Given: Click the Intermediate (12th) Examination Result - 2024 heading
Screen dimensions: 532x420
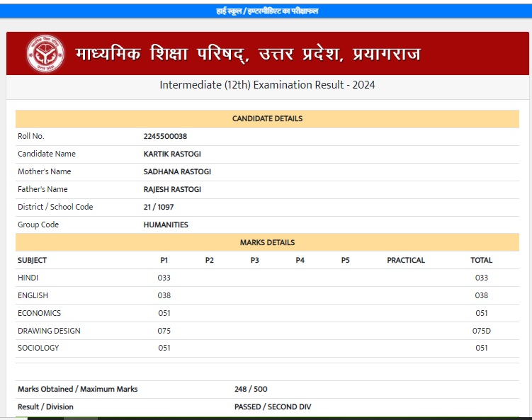Looking at the screenshot, I should click(267, 85).
